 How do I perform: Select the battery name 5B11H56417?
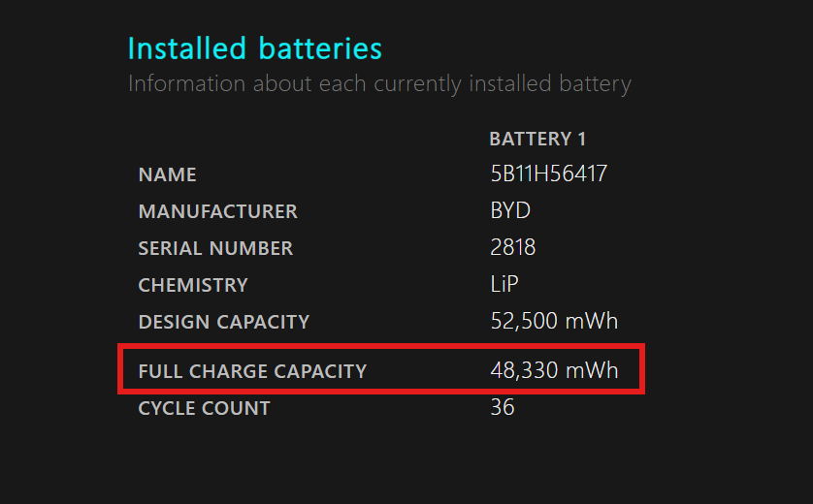[x=549, y=174]
